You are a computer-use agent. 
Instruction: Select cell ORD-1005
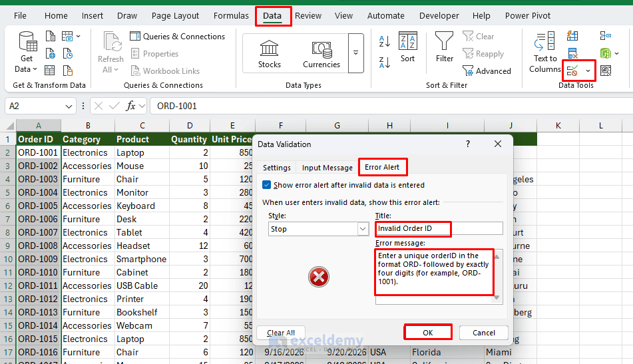pos(39,206)
